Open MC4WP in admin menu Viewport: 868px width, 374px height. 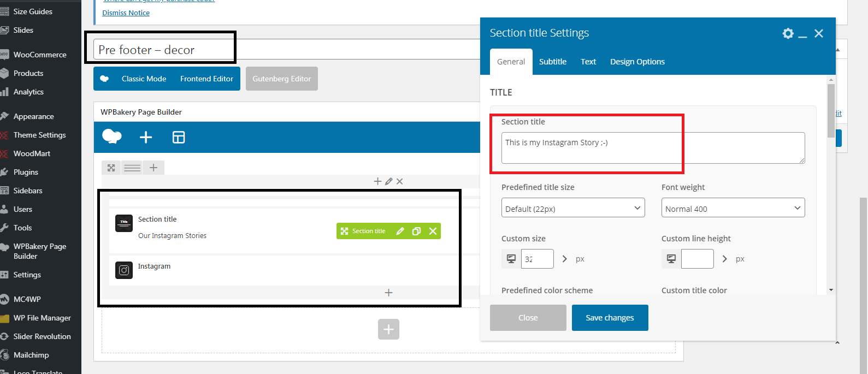27,299
